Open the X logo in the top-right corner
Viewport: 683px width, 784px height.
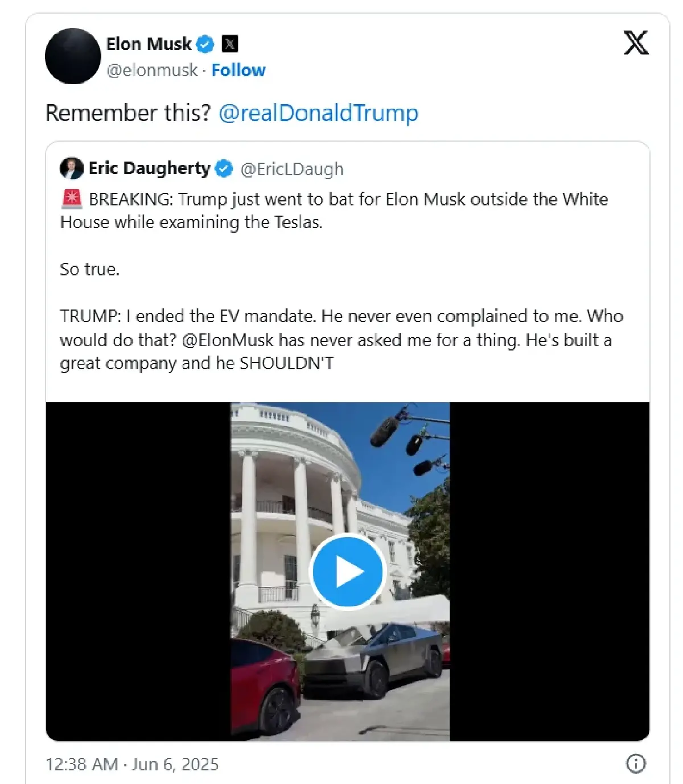click(636, 43)
